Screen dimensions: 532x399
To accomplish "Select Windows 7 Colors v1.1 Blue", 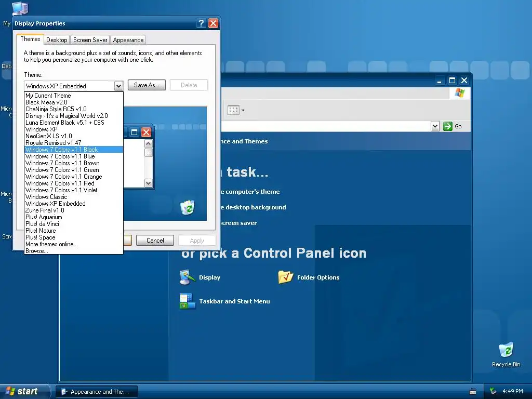I will pyautogui.click(x=74, y=156).
